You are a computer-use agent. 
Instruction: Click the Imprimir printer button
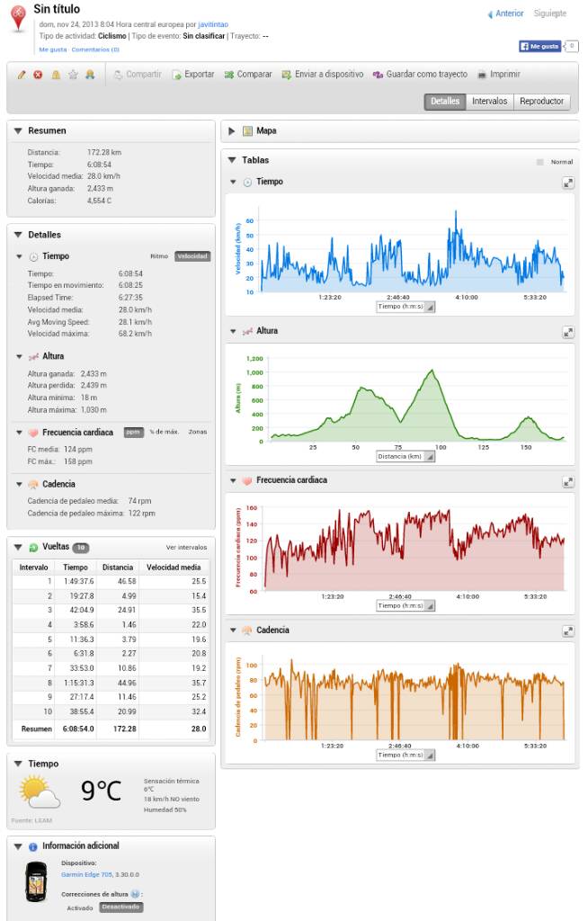pyautogui.click(x=498, y=75)
